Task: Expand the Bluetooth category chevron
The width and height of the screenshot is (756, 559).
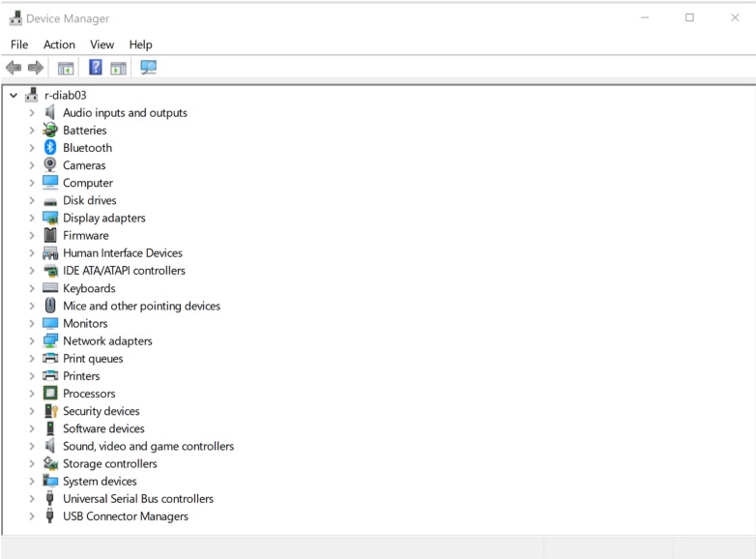Action: coord(32,148)
